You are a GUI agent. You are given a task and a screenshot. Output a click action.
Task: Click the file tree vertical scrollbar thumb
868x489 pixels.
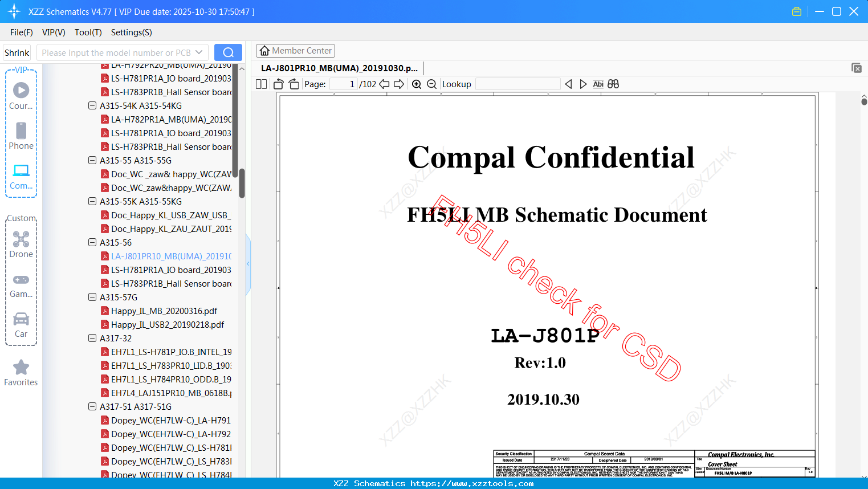coord(242,183)
